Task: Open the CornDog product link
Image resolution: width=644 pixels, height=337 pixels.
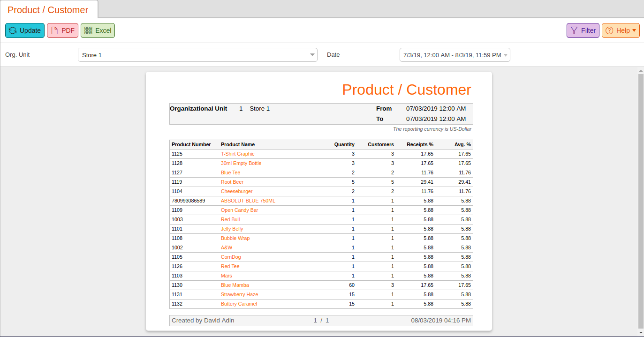Action: [231, 257]
